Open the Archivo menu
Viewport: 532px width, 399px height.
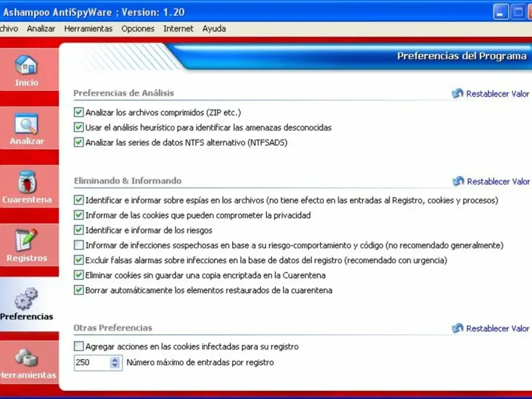[x=9, y=29]
